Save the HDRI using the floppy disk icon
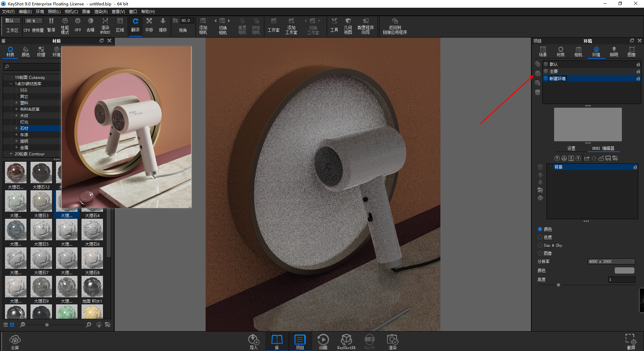 click(x=608, y=158)
